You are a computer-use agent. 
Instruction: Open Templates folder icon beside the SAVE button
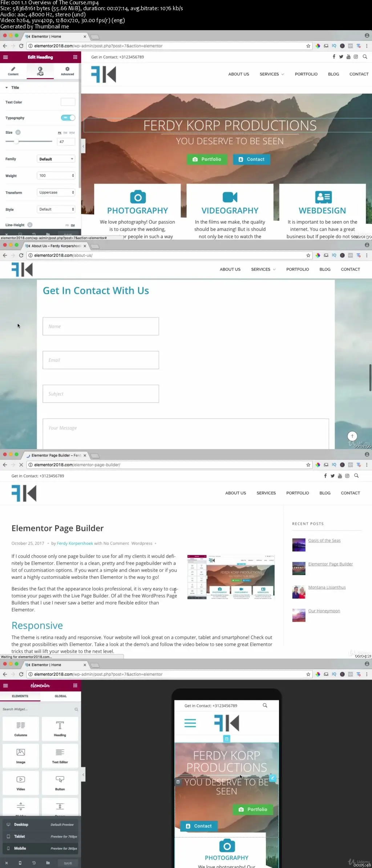48,863
